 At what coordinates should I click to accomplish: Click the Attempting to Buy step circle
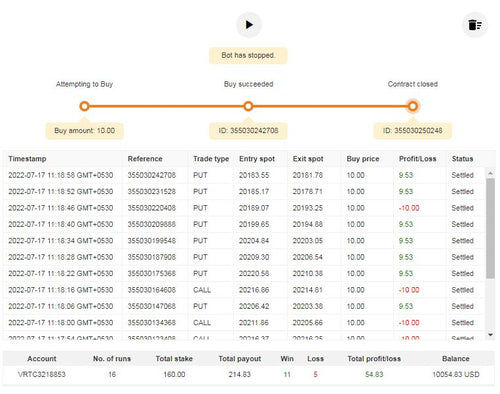click(x=84, y=106)
